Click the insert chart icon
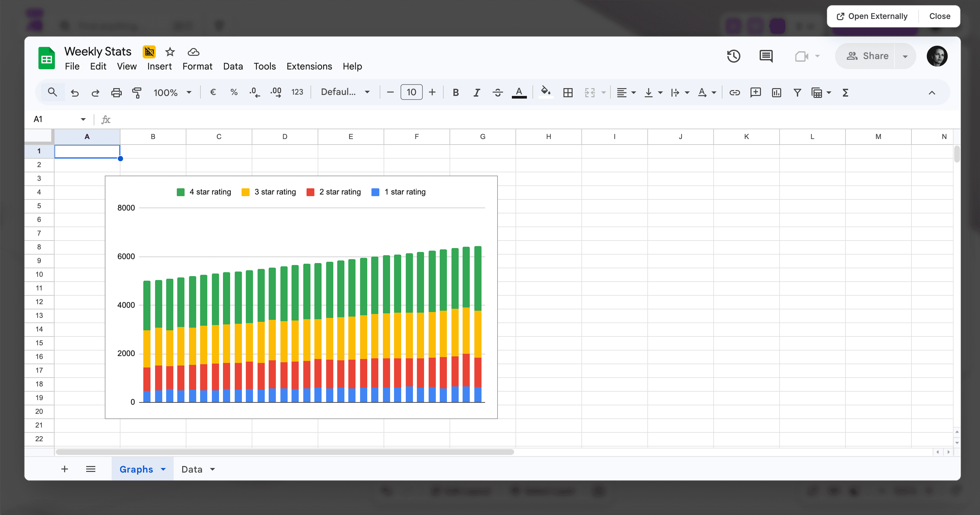Viewport: 980px width, 515px height. click(777, 92)
